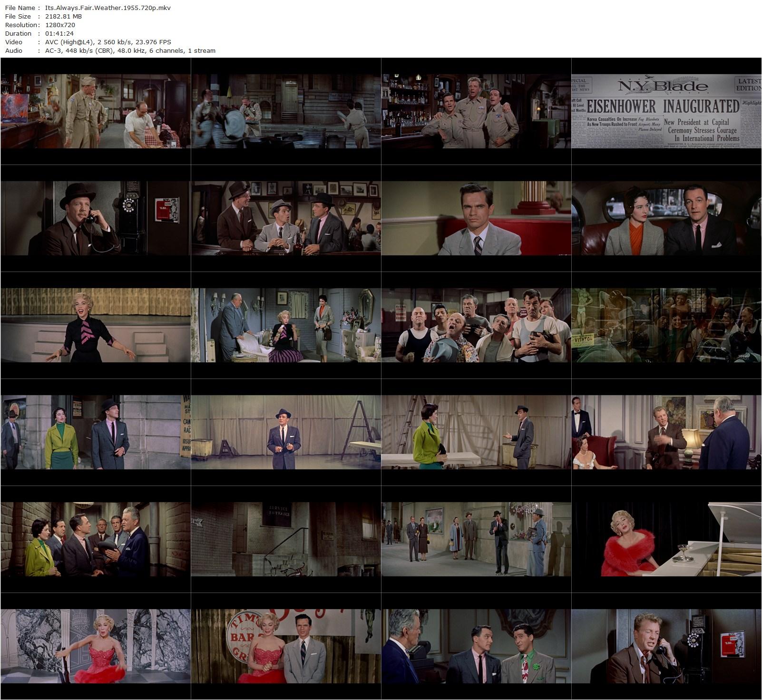The height and width of the screenshot is (700, 762).
Task: Click thumbnail of three men in hats at bar
Action: coord(286,218)
